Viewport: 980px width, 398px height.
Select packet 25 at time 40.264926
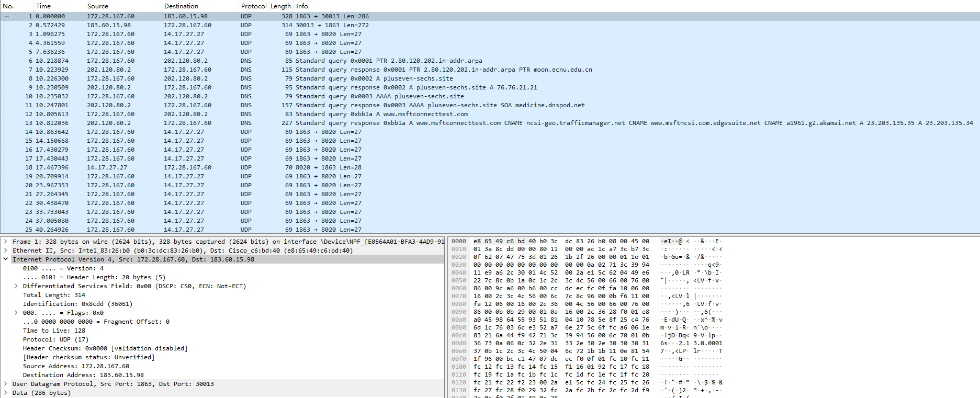[490, 230]
